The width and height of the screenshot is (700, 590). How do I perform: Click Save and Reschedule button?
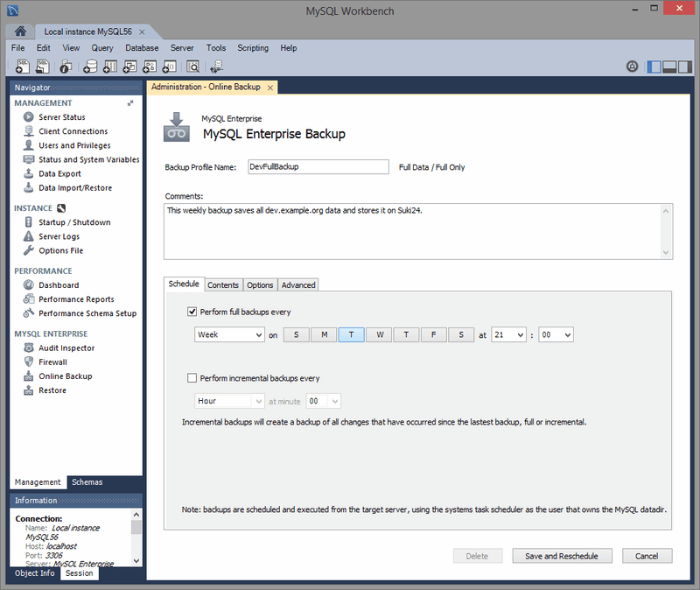(x=562, y=556)
